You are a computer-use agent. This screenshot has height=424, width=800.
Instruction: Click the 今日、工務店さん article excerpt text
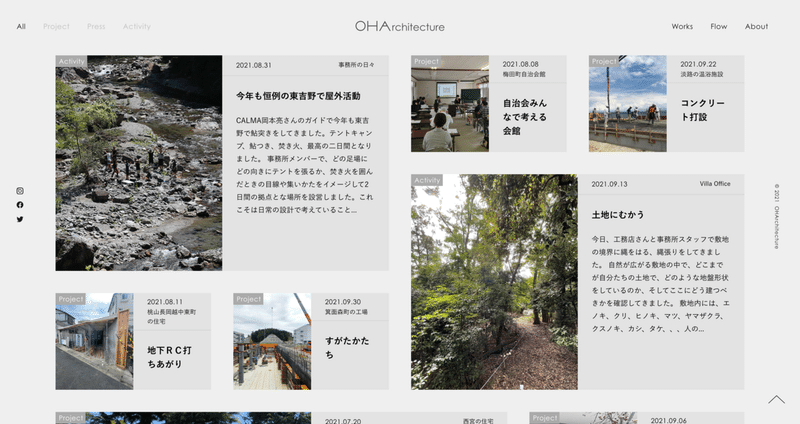click(x=660, y=284)
